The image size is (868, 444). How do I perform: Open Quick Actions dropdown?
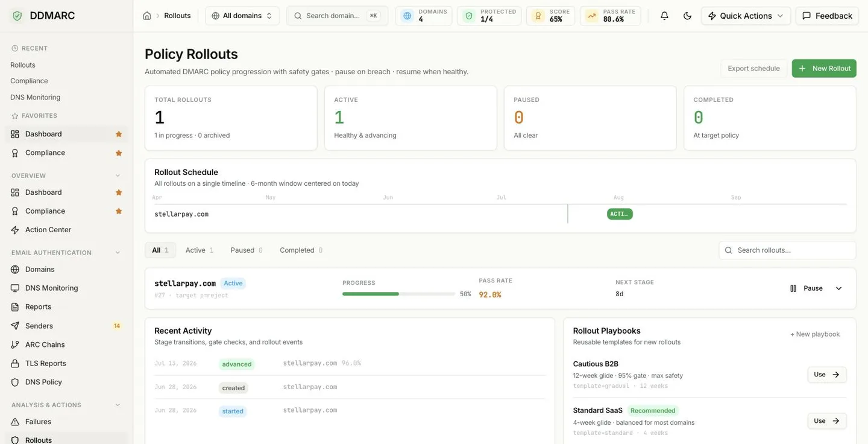(746, 16)
